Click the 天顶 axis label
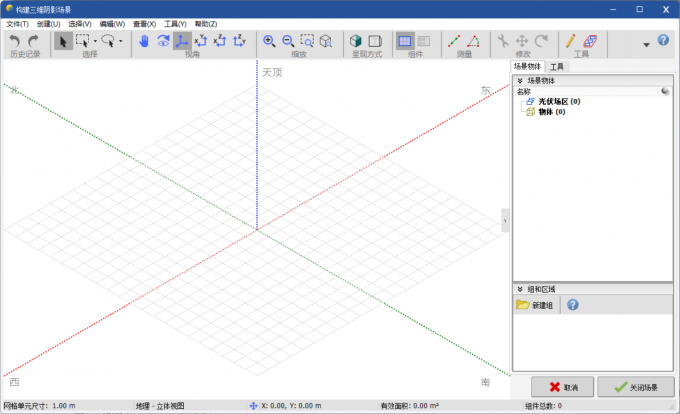Screen dimensions: 680x414 (272, 72)
